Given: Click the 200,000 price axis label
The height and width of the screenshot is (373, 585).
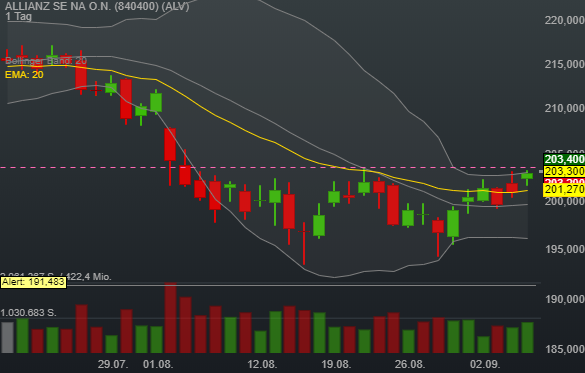Looking at the screenshot, I should point(564,201).
